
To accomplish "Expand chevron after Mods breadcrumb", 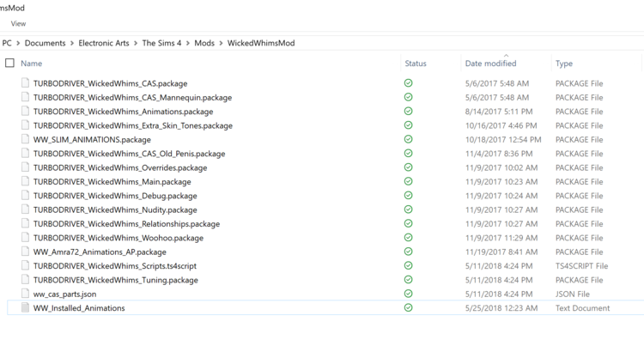I will pyautogui.click(x=221, y=43).
